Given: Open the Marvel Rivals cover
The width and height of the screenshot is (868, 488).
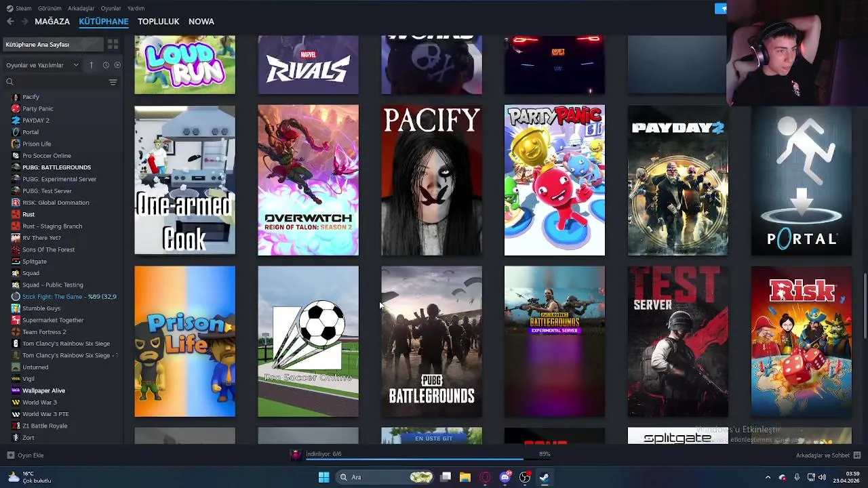Looking at the screenshot, I should (x=308, y=65).
